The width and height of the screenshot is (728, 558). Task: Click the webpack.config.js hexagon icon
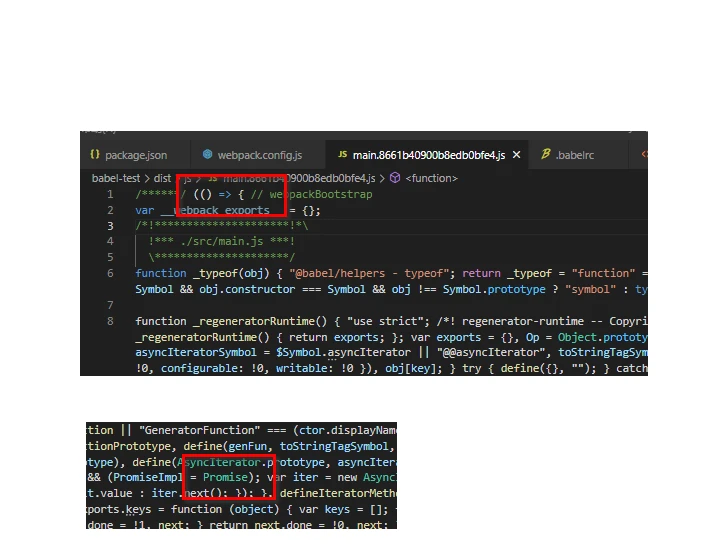(x=207, y=155)
